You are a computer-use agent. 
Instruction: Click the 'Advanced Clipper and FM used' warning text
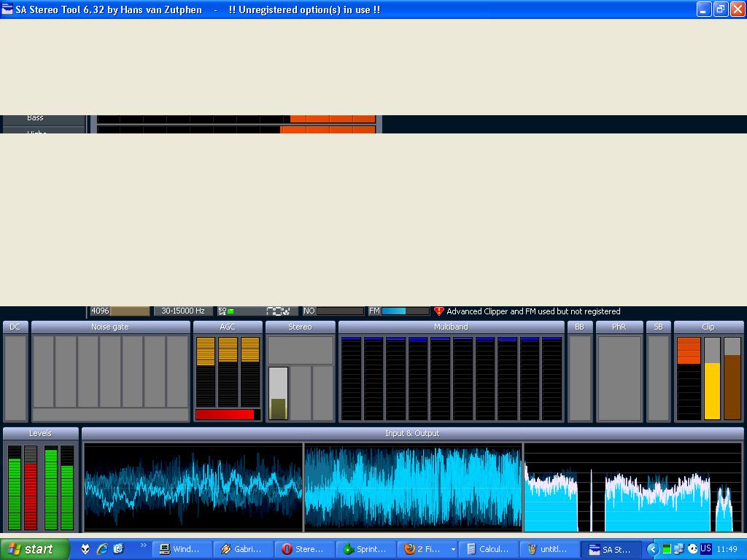pyautogui.click(x=533, y=311)
